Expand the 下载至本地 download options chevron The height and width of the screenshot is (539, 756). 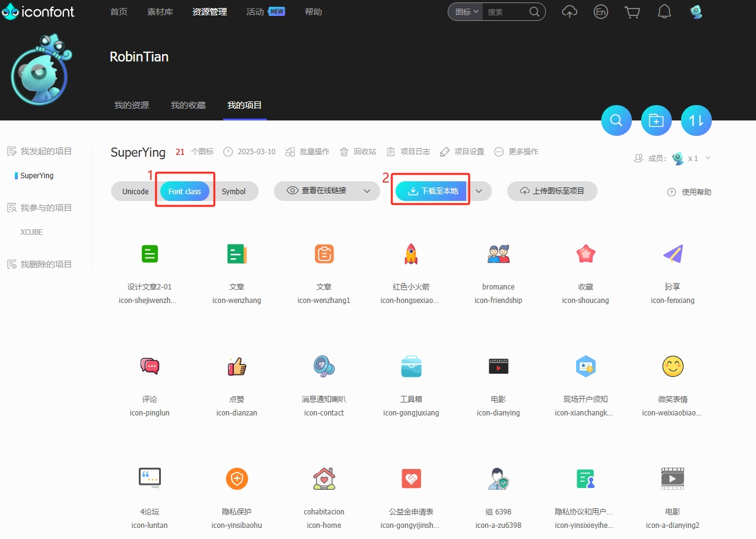(x=480, y=191)
